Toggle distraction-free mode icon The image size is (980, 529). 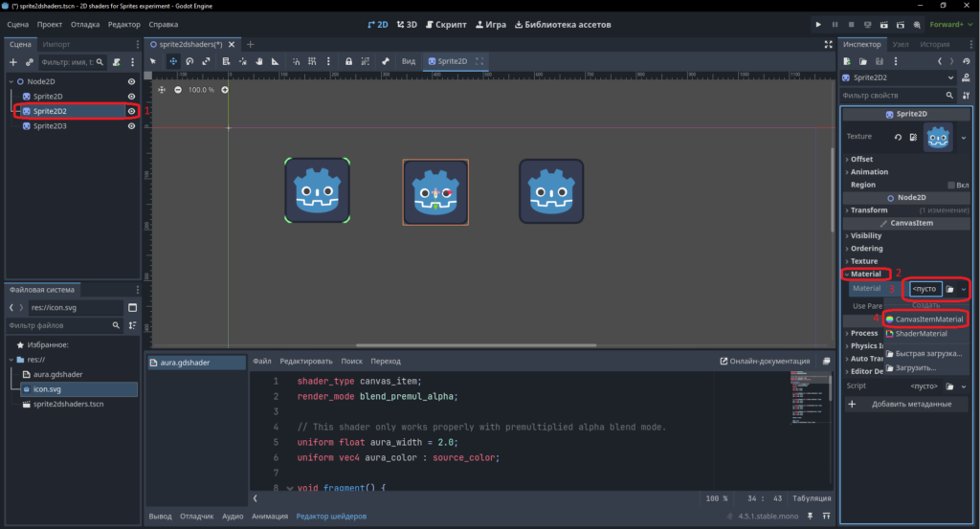[828, 44]
